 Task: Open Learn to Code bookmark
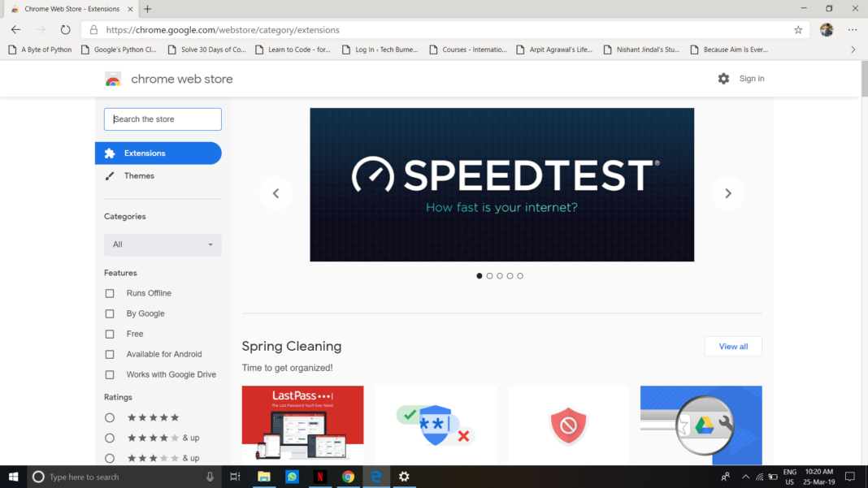pos(293,50)
